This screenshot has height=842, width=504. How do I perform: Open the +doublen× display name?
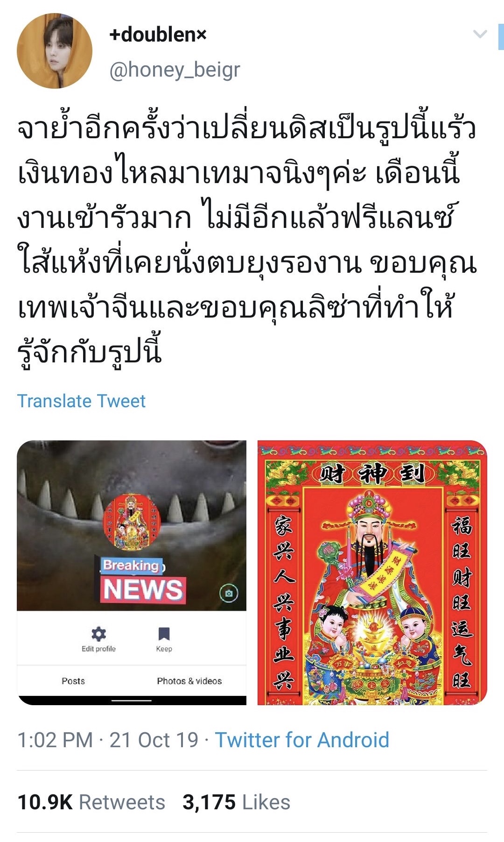click(x=158, y=35)
